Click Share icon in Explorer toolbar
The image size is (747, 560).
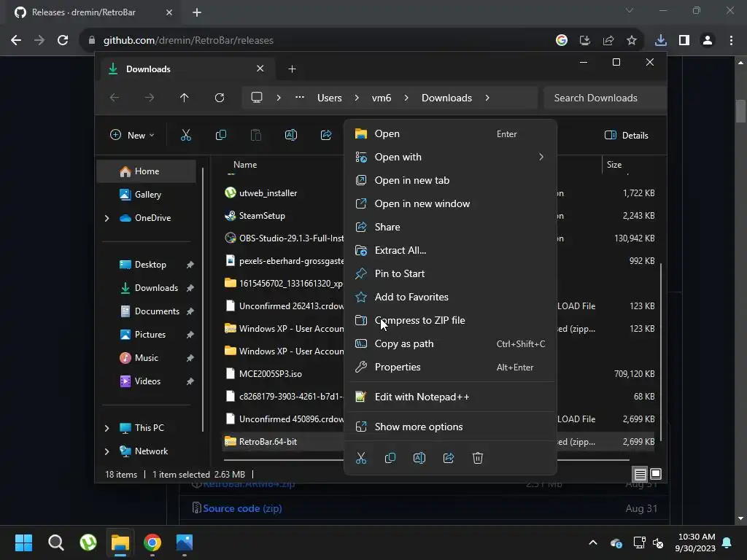[x=326, y=135]
